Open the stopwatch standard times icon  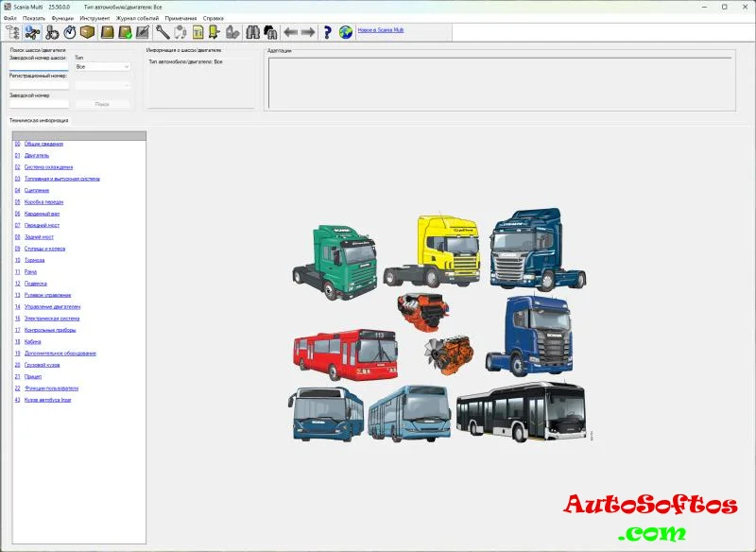coord(70,32)
